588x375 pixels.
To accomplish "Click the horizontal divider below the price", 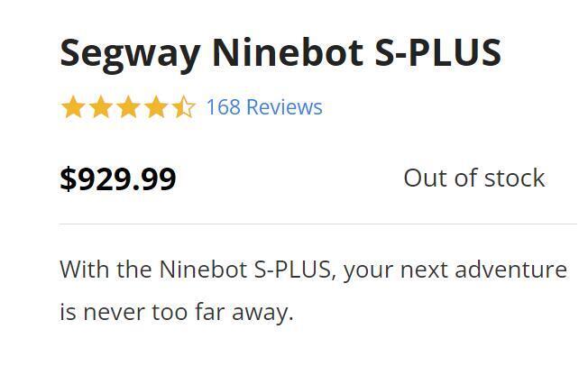I will (x=317, y=224).
